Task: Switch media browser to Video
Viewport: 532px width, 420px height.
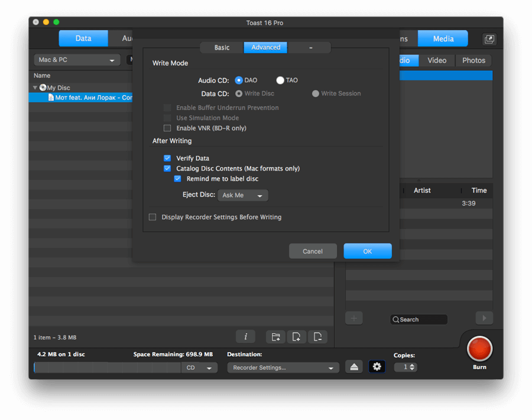Action: click(x=437, y=60)
